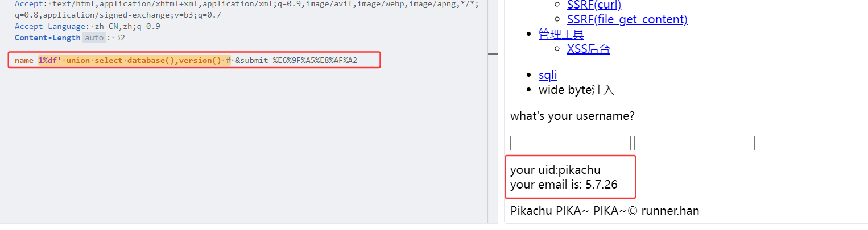Select the 'your uid:pikachu' result text
The image size is (868, 230).
point(555,170)
